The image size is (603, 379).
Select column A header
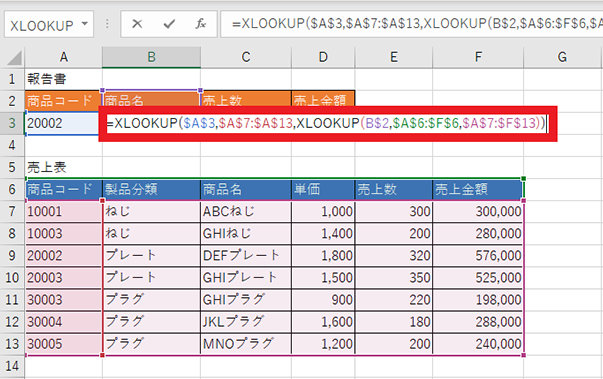pos(63,57)
